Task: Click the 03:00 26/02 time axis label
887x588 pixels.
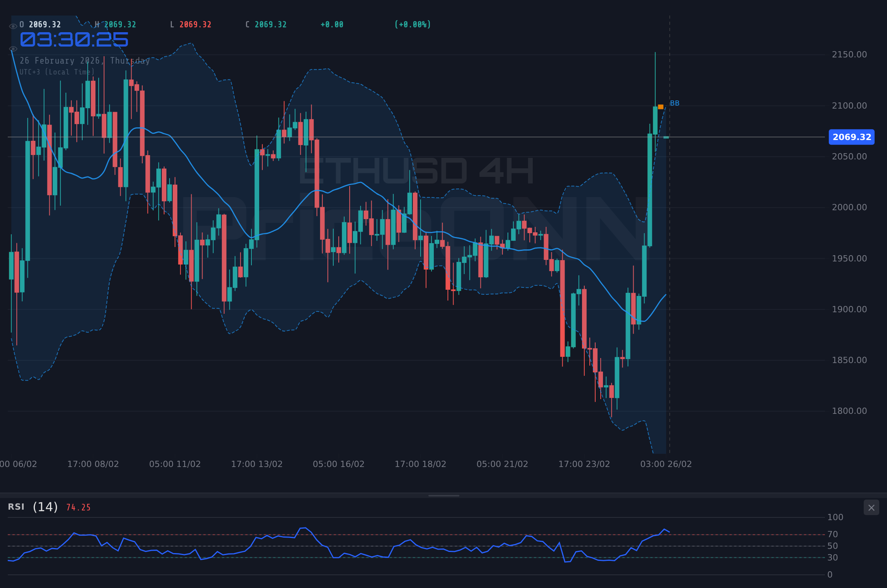Action: pos(666,464)
